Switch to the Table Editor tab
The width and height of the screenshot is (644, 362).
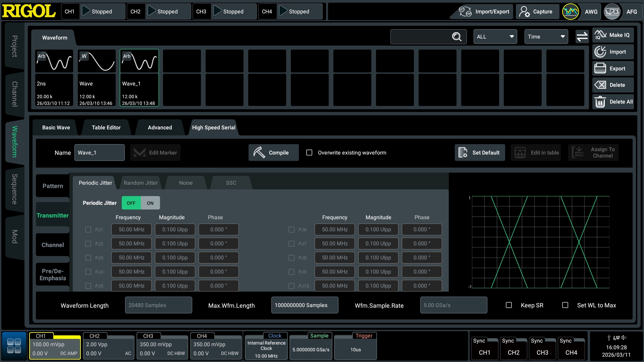(x=106, y=128)
